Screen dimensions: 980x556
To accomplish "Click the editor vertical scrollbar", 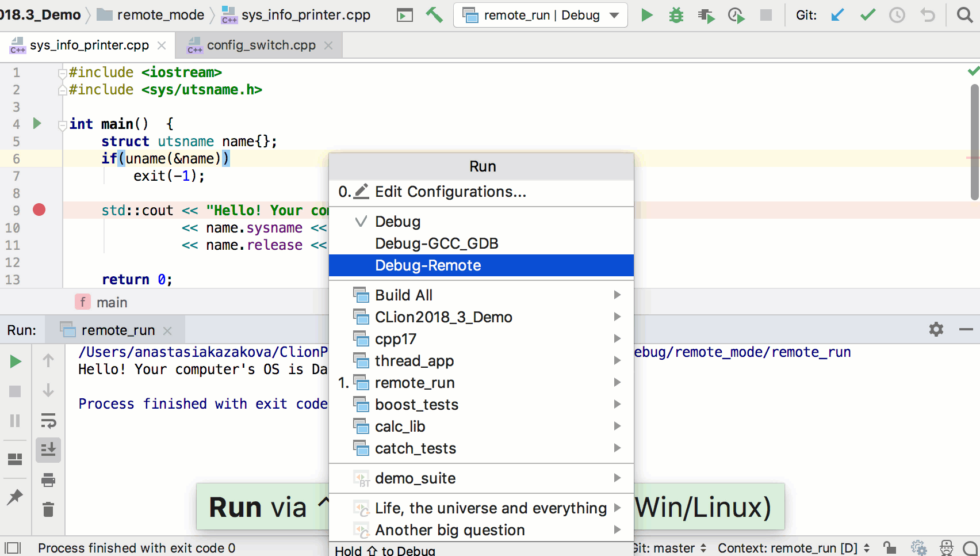I will coord(974,142).
